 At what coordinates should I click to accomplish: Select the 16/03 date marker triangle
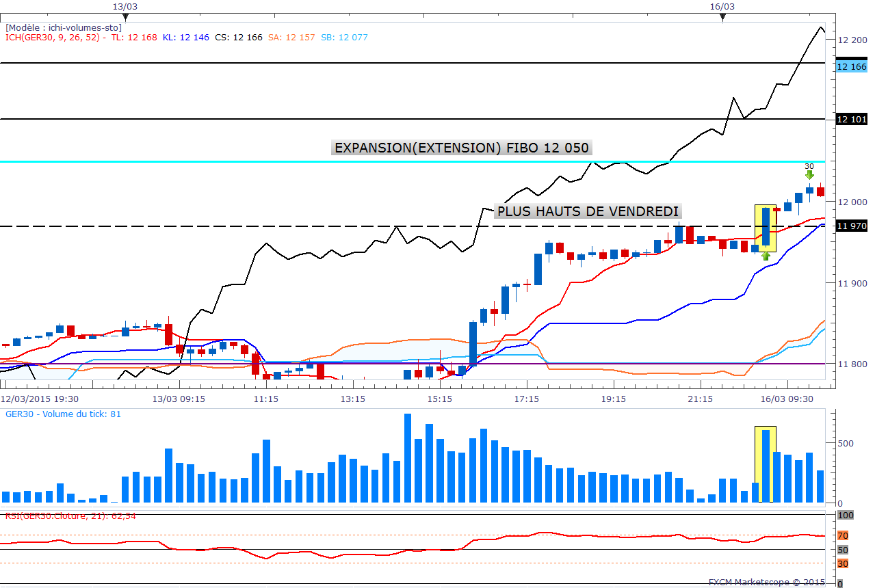tap(722, 18)
